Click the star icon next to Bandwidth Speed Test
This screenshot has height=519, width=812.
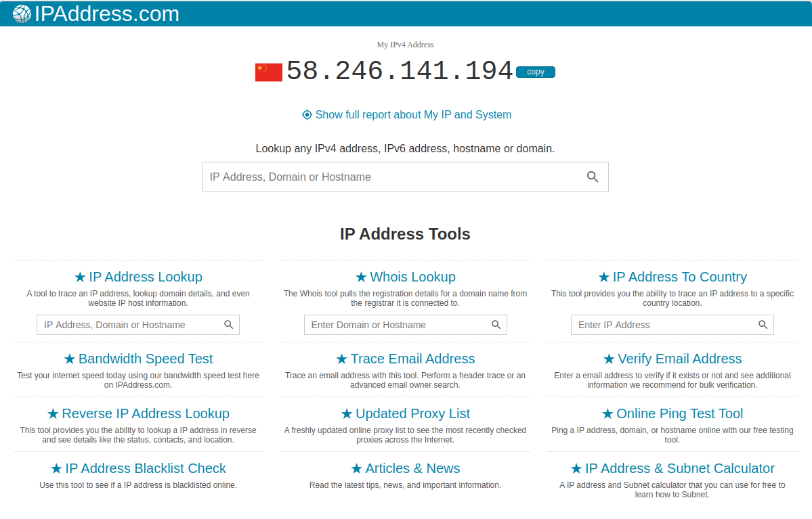coord(69,359)
